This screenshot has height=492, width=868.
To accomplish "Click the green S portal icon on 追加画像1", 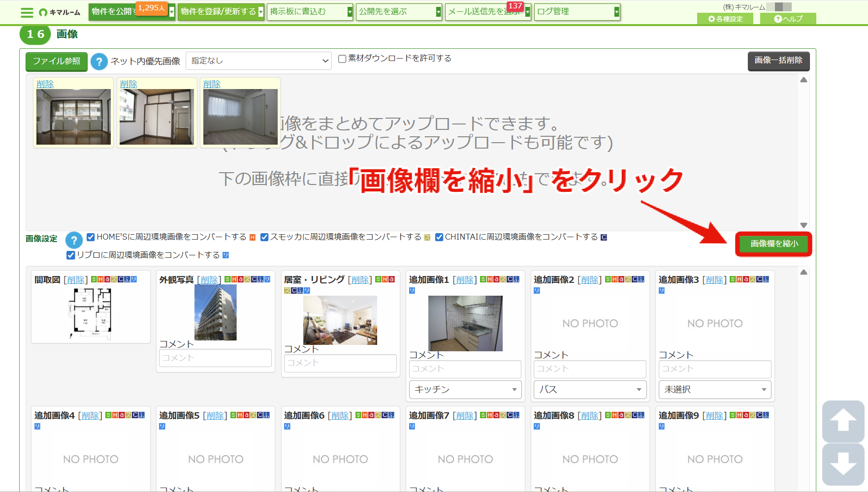I will (483, 279).
